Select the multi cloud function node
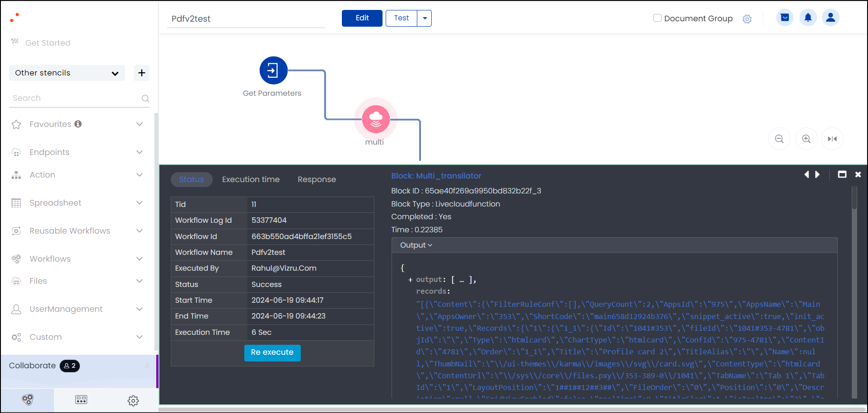 tap(375, 119)
